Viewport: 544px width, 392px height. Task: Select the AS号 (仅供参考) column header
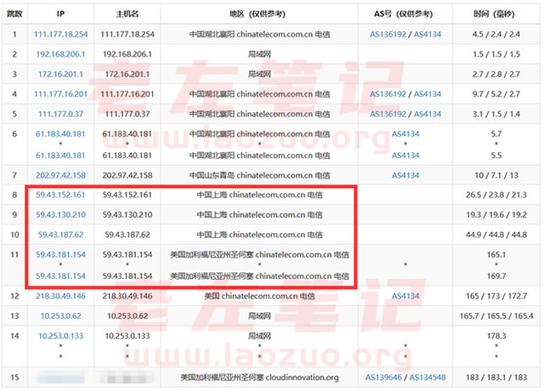pyautogui.click(x=406, y=14)
